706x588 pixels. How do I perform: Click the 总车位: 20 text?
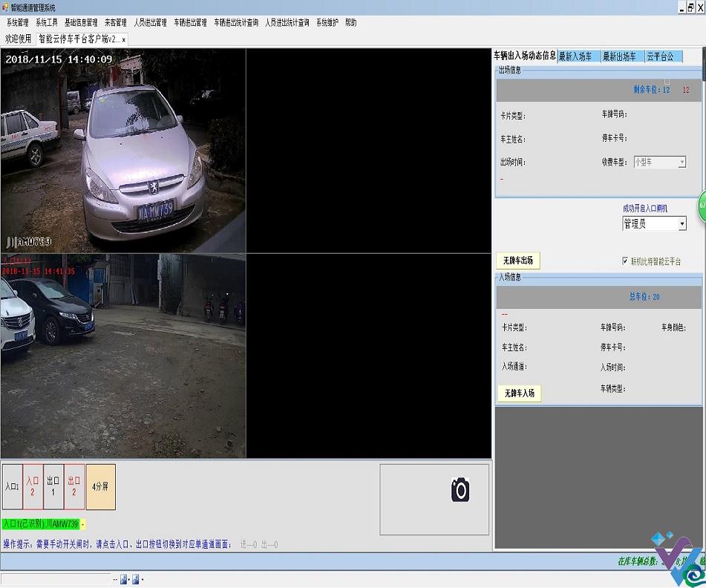coord(644,297)
